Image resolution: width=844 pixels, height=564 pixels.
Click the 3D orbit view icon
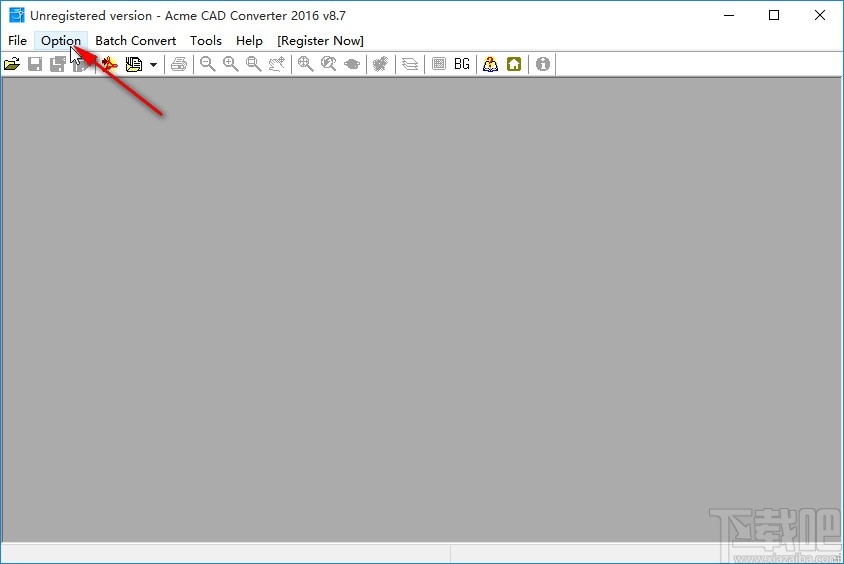352,64
